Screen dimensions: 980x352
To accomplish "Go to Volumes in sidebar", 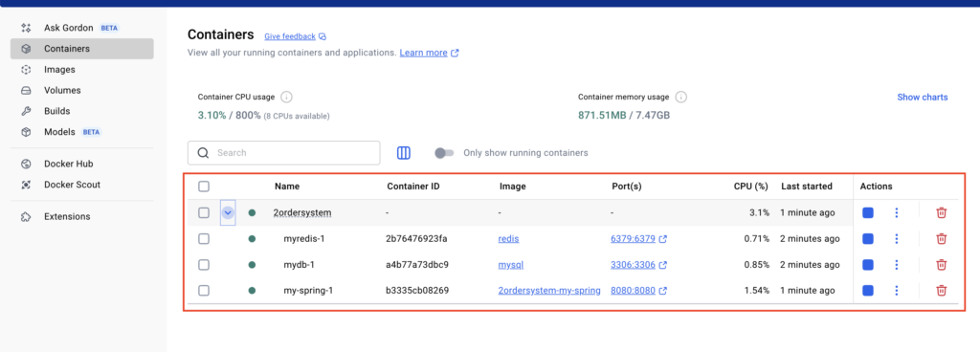I will (82, 91).
